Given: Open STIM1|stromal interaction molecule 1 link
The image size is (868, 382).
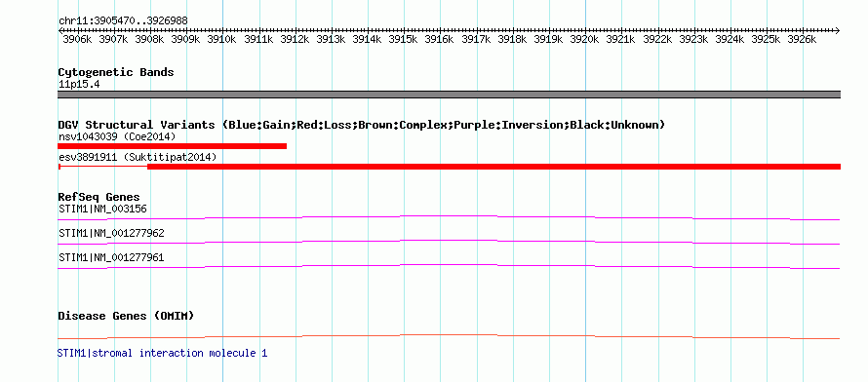Looking at the screenshot, I should coord(162,353).
